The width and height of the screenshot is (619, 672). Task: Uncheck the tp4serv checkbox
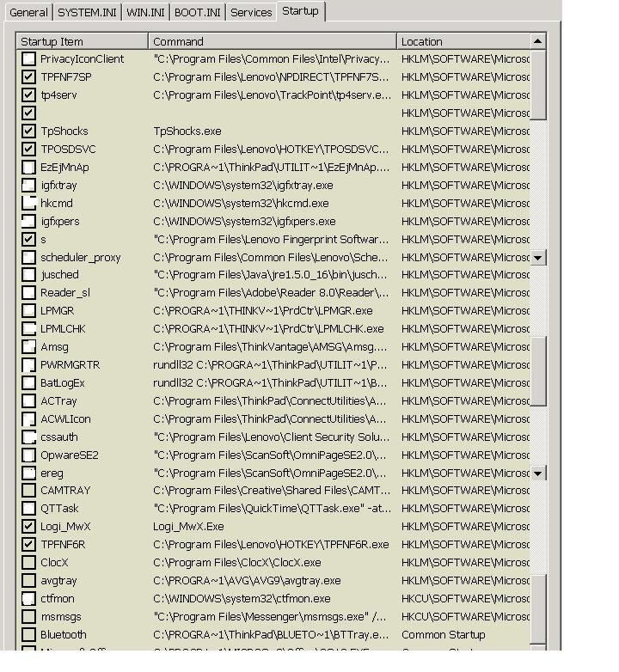tap(28, 95)
